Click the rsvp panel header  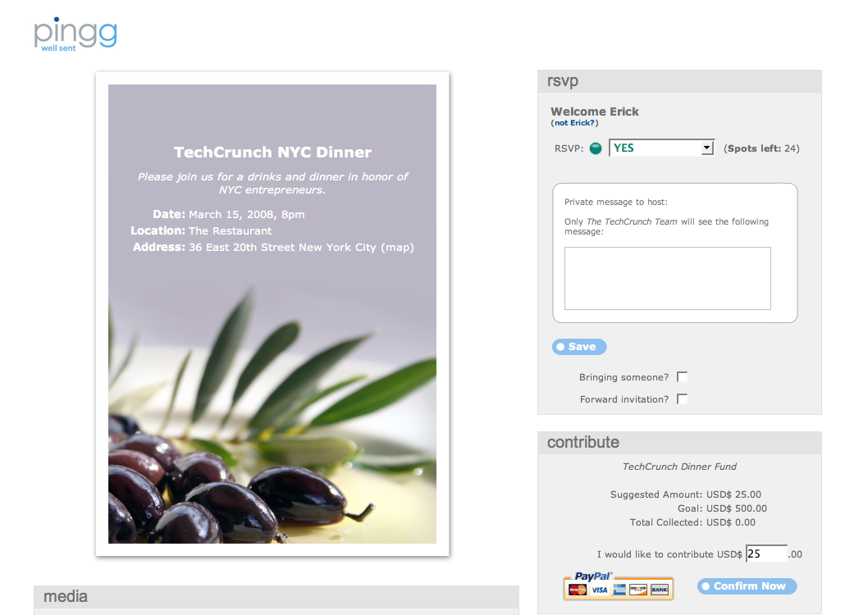(x=679, y=81)
